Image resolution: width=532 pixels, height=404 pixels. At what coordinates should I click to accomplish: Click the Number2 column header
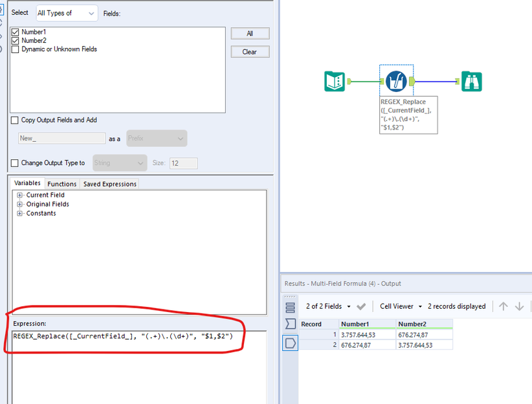click(424, 324)
